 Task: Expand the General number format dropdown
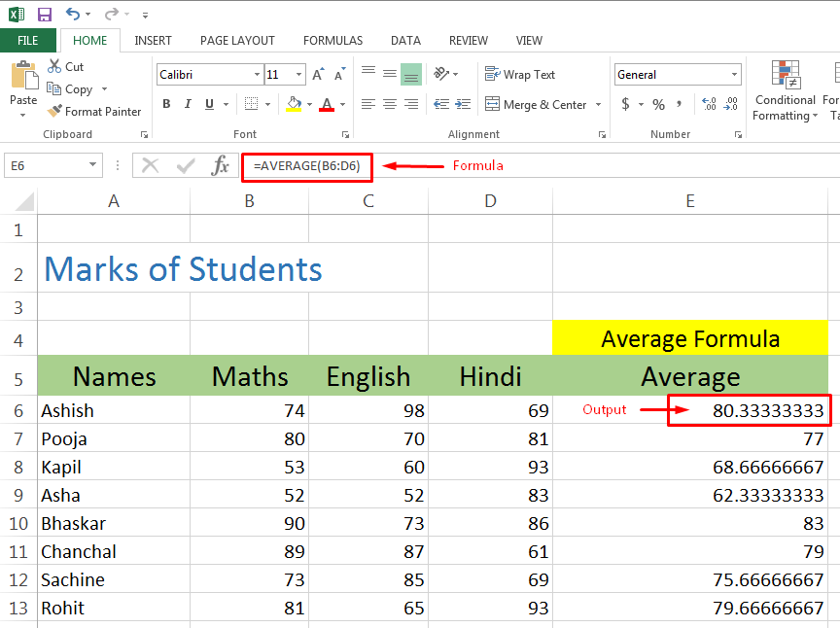[x=734, y=75]
